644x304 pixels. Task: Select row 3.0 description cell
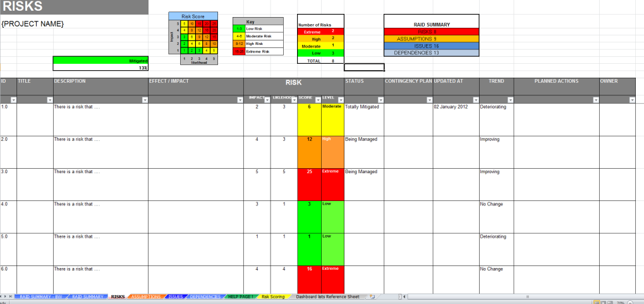100,185
